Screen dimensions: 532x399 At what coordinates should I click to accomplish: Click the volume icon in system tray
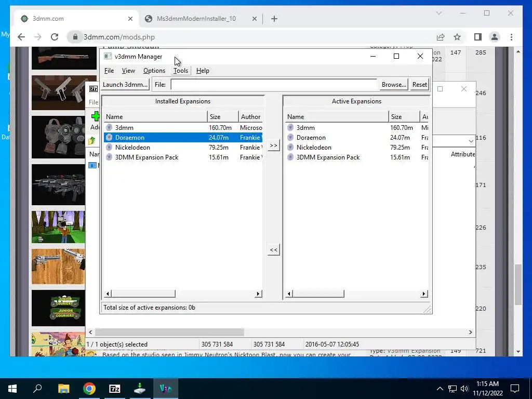(464, 389)
